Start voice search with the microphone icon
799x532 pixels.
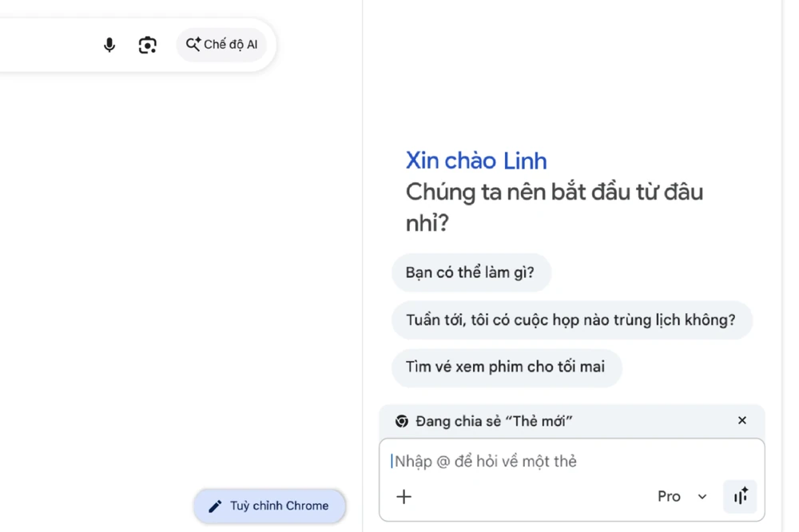click(x=109, y=45)
